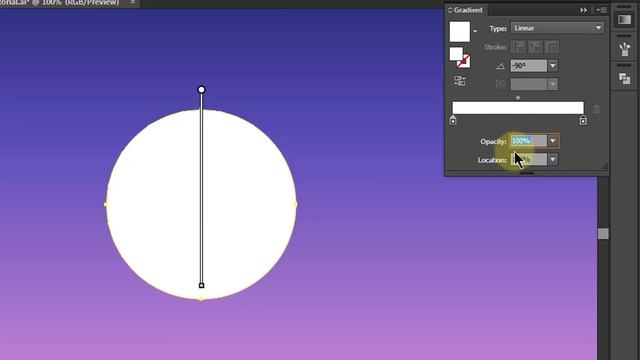Apply gradient within stroke button
This screenshot has height=360, width=640.
pos(519,47)
